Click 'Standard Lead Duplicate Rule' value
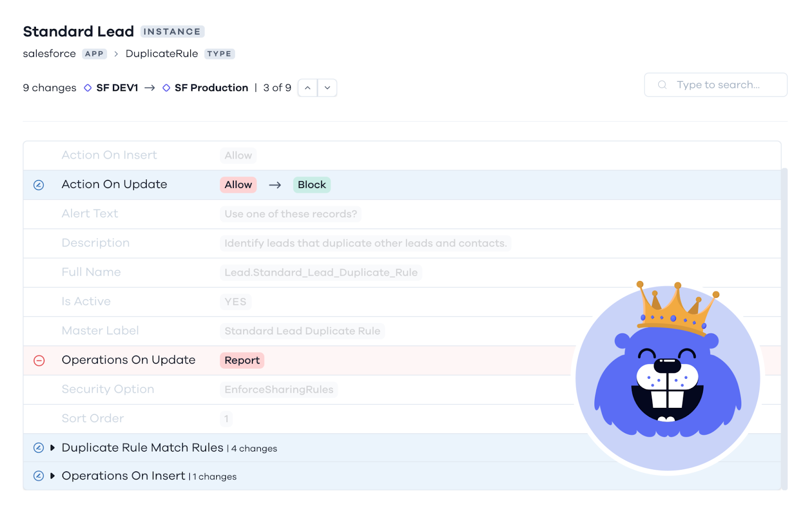Viewport: 812px width, 513px height. tap(302, 331)
